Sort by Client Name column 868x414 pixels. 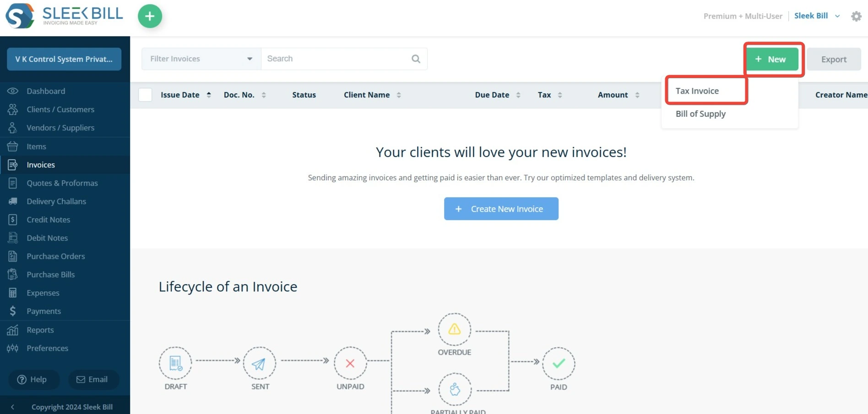[x=373, y=95]
